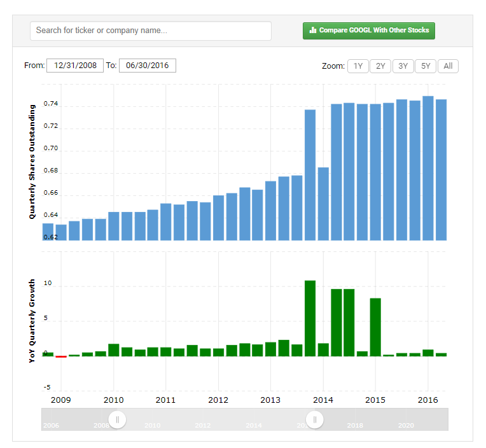Click the left range slider handle
This screenshot has width=486, height=448.
[118, 419]
